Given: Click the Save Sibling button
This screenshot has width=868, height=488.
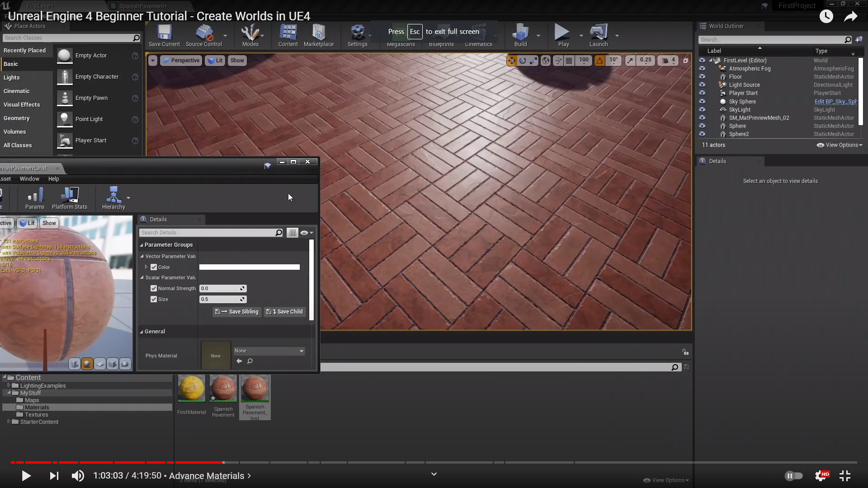Looking at the screenshot, I should 237,312.
